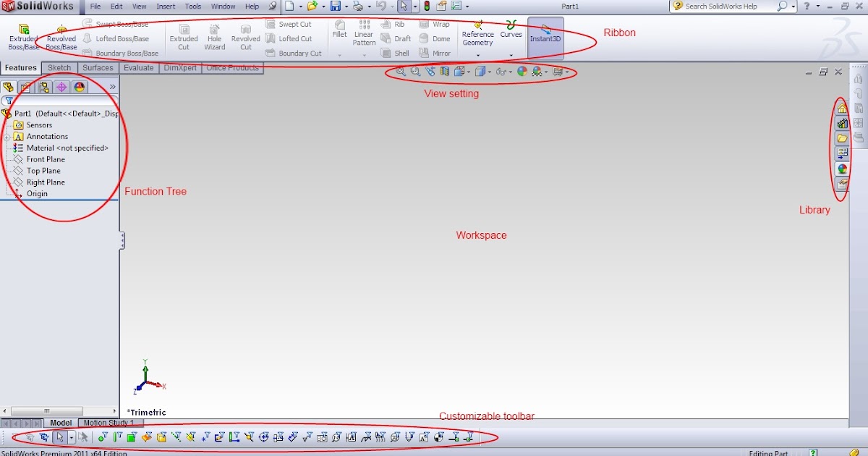Select Front Plane in the Function Tree

pos(45,159)
